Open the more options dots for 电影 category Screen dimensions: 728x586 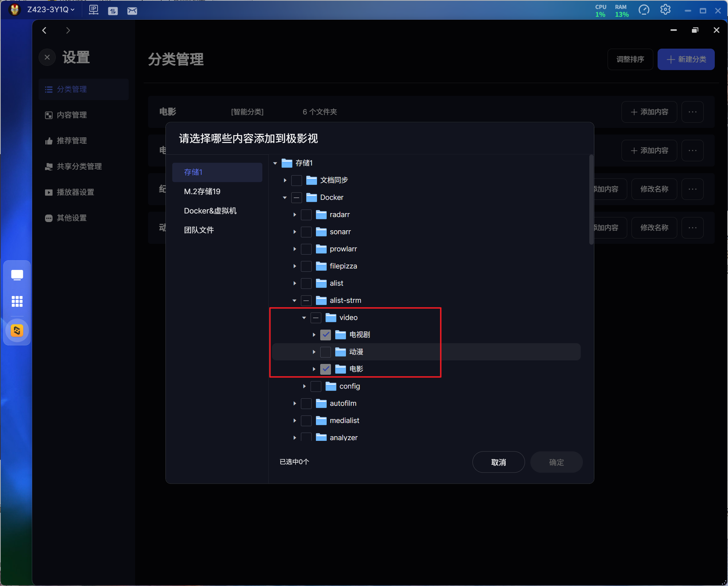pos(692,112)
